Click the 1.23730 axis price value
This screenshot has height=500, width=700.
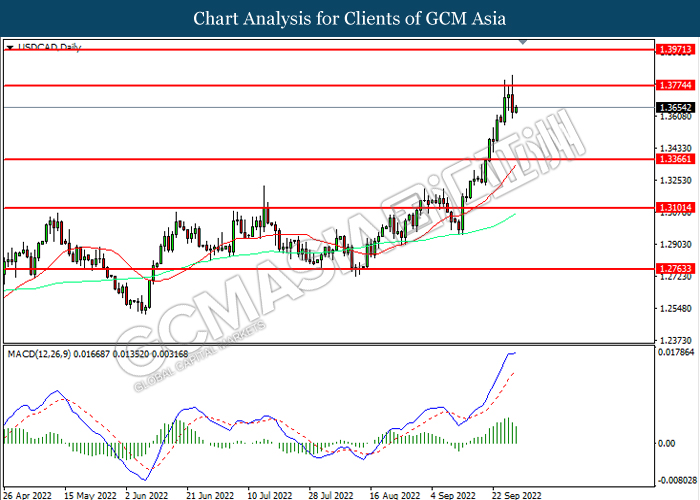tap(675, 341)
